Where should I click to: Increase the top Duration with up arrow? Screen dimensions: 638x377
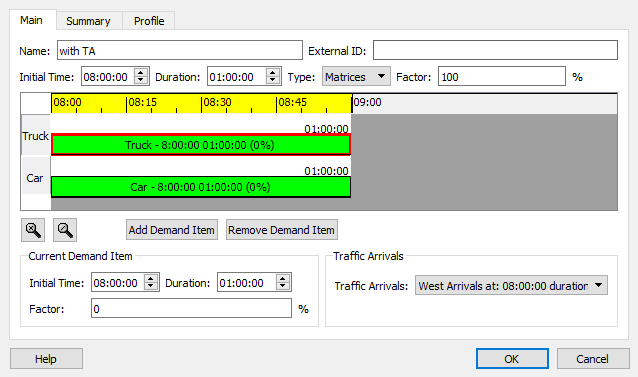[273, 72]
